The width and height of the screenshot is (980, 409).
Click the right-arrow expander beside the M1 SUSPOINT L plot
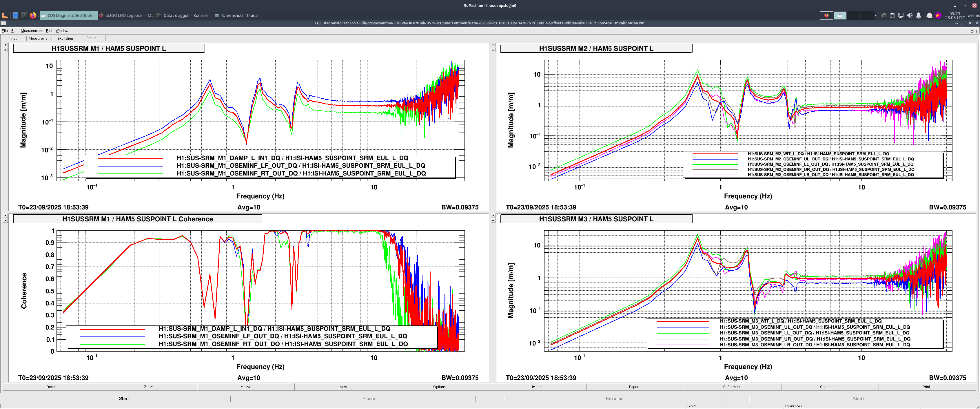click(x=5, y=45)
